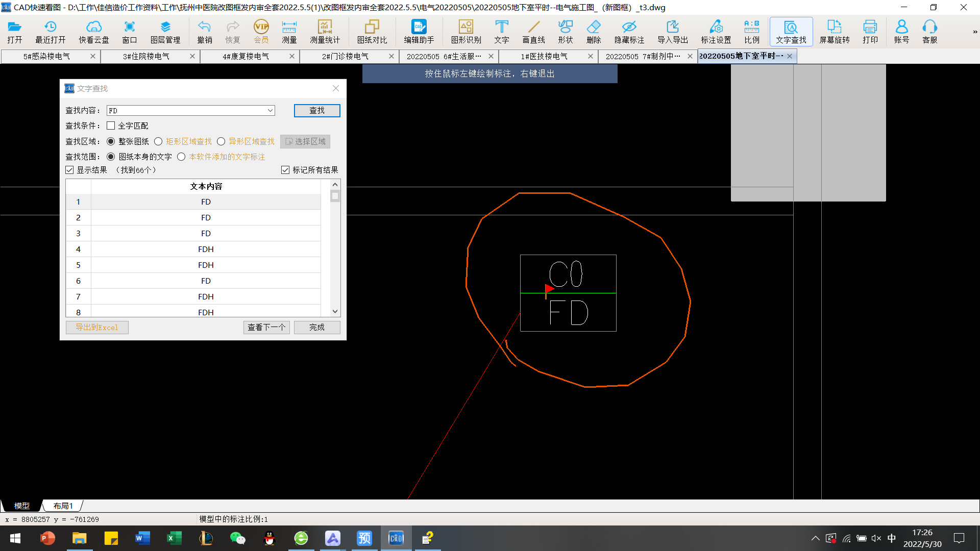The width and height of the screenshot is (980, 551).
Task: Select 整张图纸 whole drawing radio
Action: point(111,141)
